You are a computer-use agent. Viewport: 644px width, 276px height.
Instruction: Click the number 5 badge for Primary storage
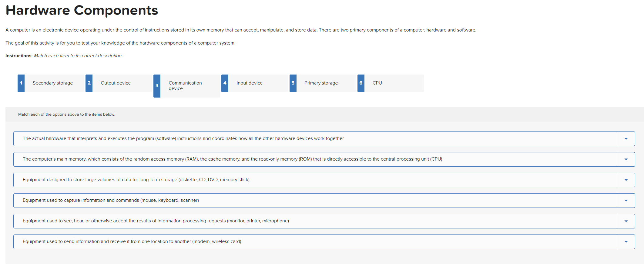click(293, 83)
